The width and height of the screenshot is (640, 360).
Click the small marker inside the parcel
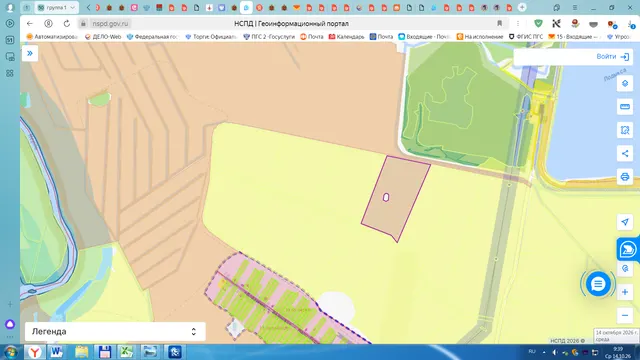386,198
